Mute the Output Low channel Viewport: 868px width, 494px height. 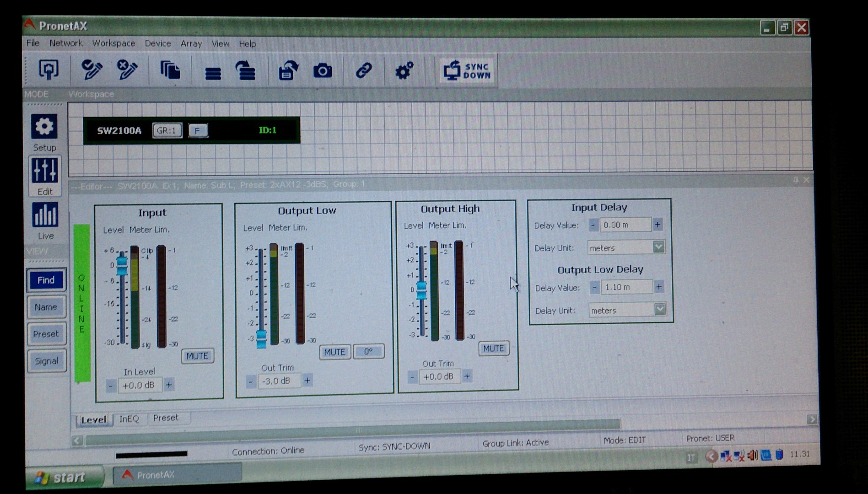(334, 352)
